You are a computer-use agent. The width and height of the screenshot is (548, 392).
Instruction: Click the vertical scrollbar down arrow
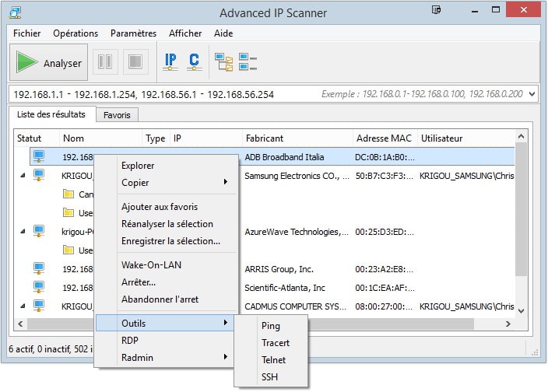pyautogui.click(x=521, y=310)
